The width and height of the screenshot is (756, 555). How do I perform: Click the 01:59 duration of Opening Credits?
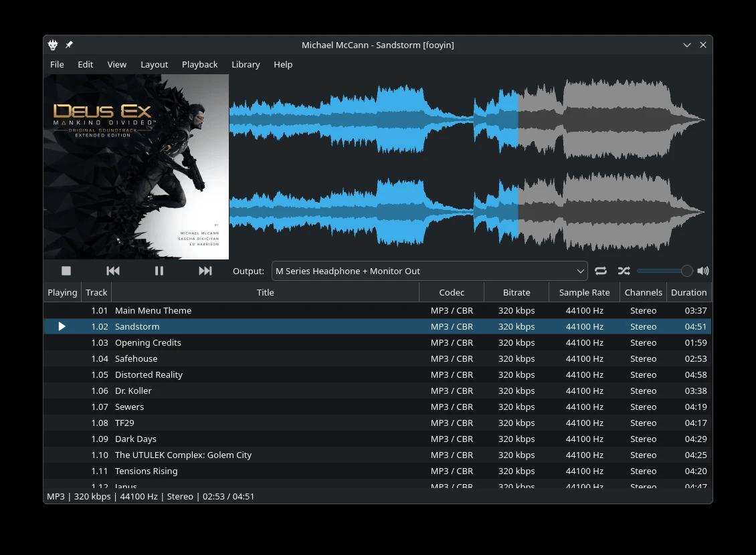696,342
